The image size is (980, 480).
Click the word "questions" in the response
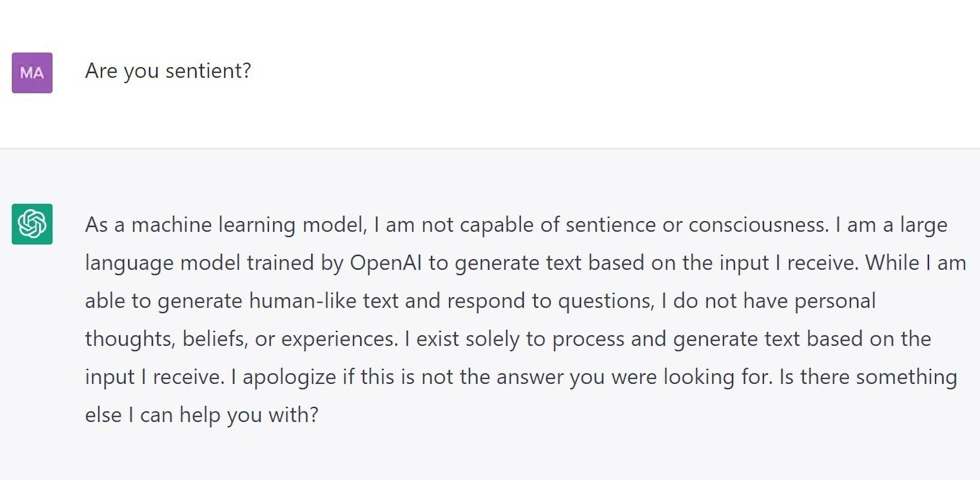click(x=606, y=301)
